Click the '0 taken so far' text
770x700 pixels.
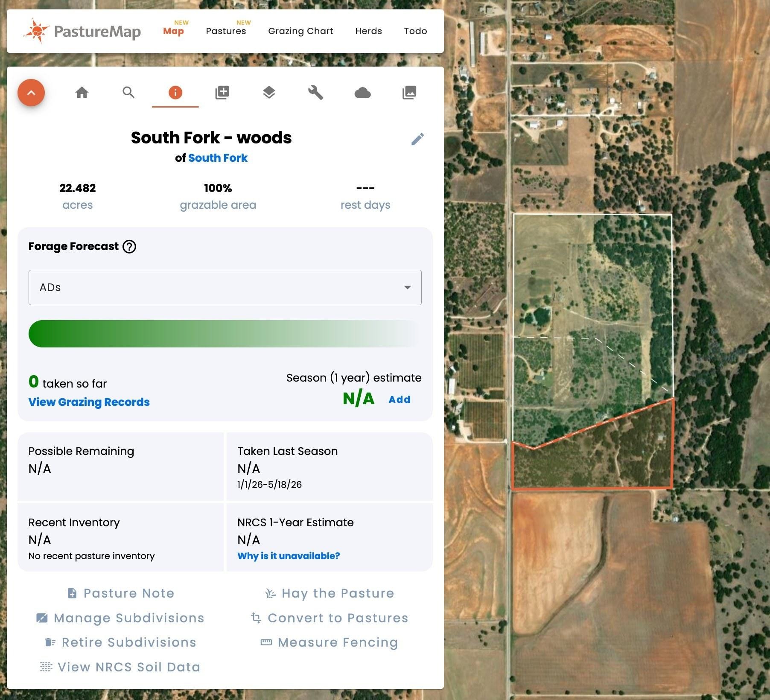67,382
